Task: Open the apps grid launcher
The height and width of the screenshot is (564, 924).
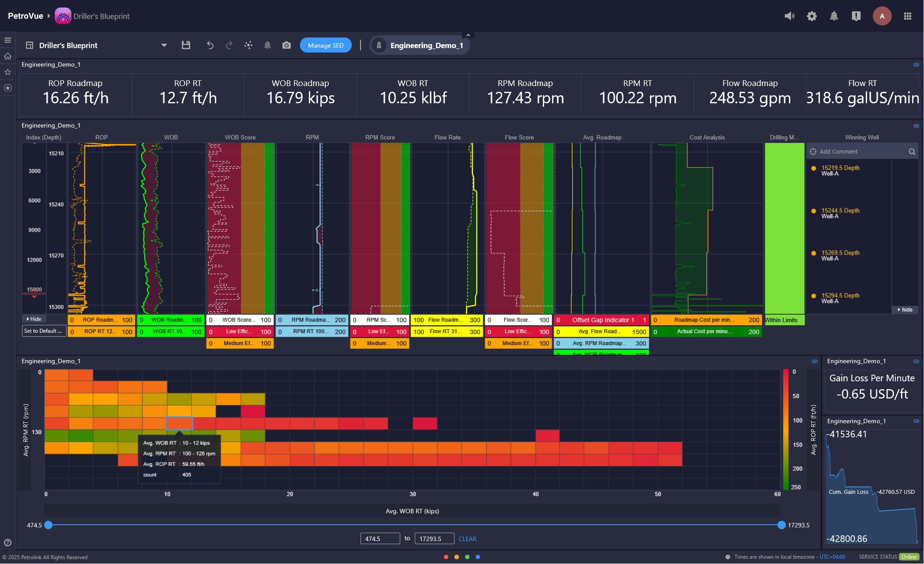Action: click(907, 16)
